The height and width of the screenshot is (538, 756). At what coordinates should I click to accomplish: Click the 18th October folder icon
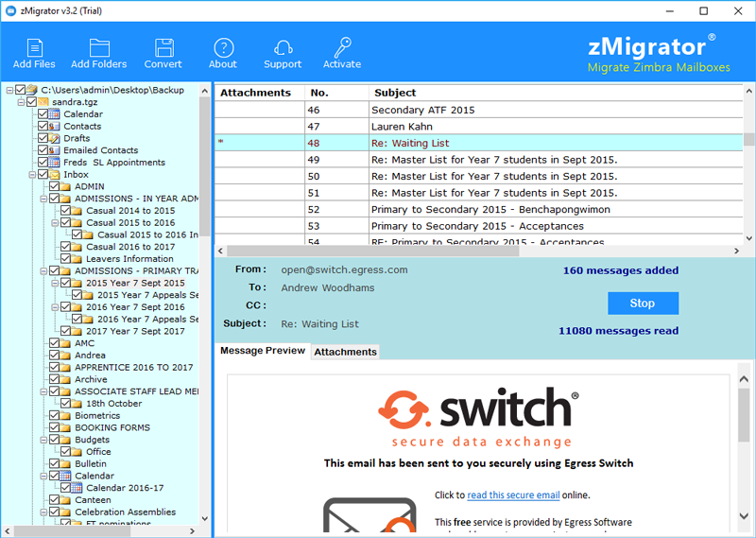pos(77,404)
